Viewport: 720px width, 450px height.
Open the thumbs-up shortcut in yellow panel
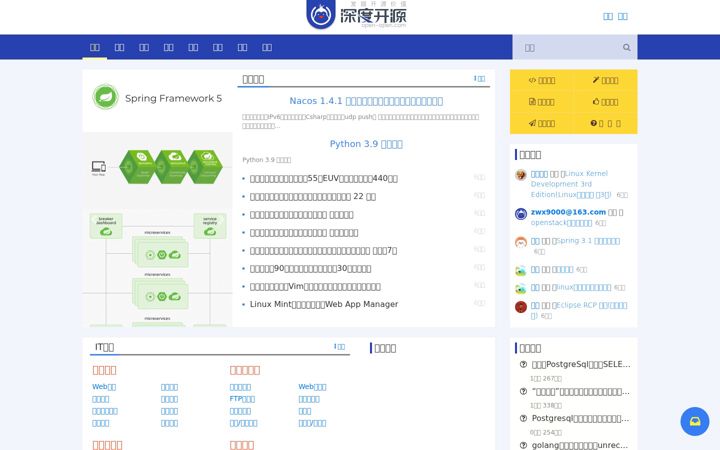[x=605, y=101]
